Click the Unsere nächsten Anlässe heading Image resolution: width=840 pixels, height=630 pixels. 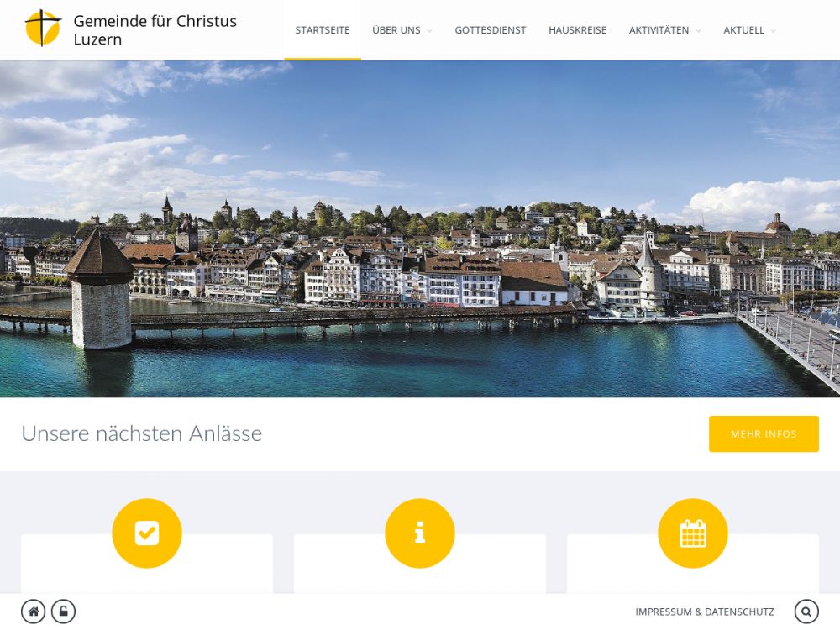click(142, 433)
